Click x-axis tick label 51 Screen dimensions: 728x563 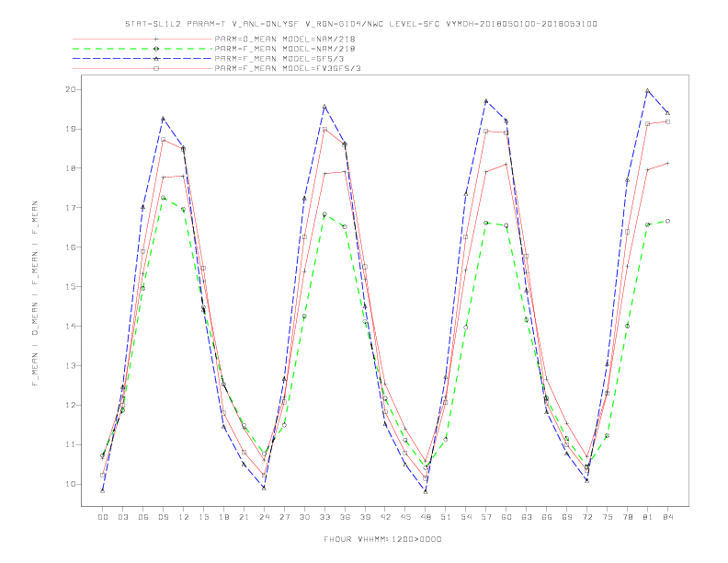coord(446,517)
